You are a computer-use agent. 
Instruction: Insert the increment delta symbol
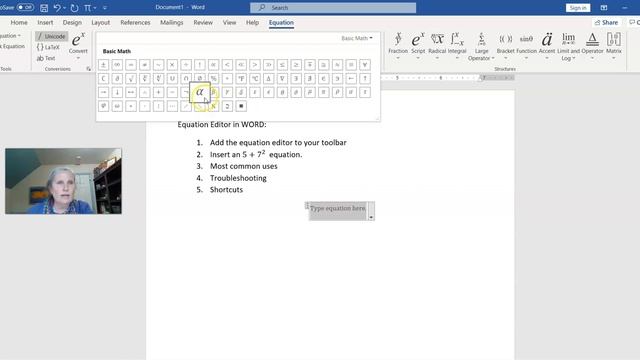click(269, 78)
